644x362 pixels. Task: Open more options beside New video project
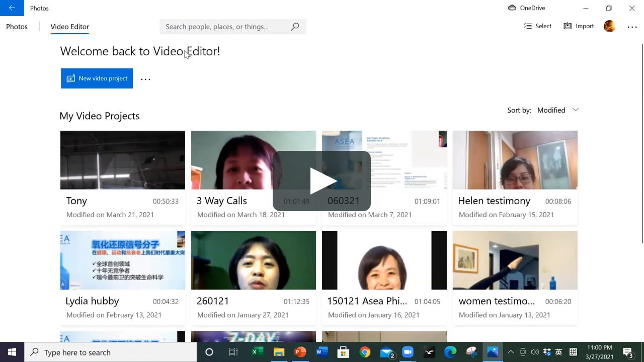click(x=145, y=79)
